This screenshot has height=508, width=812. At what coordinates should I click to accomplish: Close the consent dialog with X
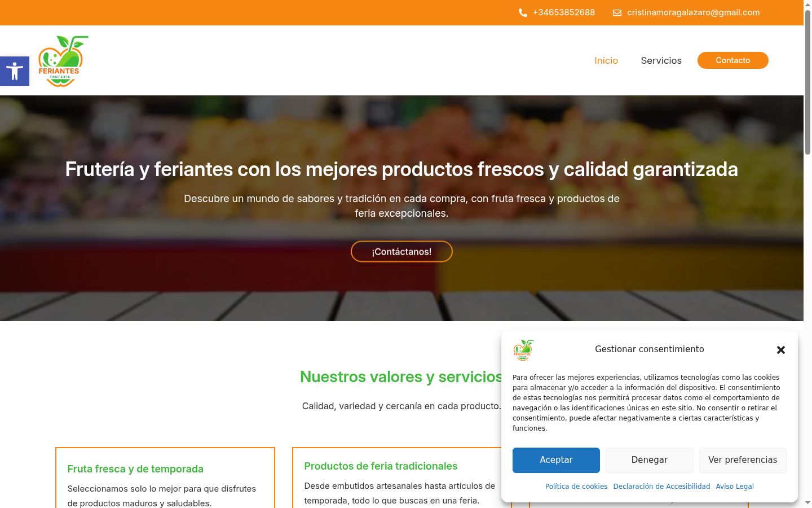[x=781, y=350]
